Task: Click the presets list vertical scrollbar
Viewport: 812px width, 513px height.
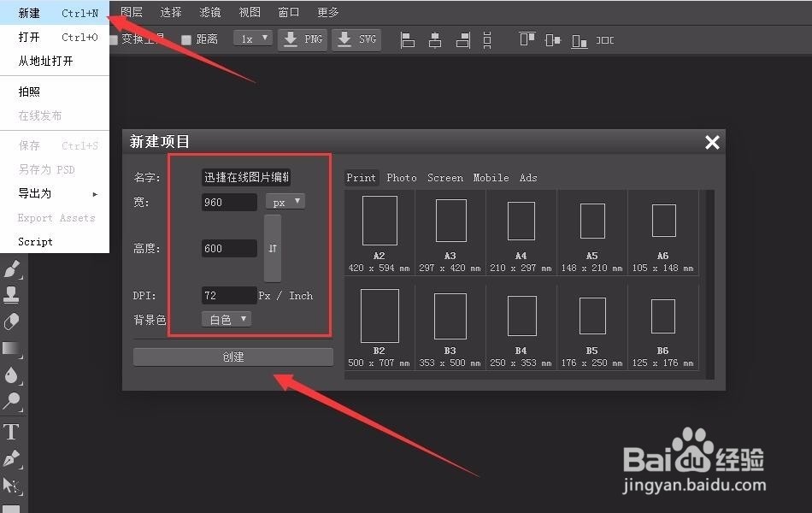Action: (x=709, y=285)
